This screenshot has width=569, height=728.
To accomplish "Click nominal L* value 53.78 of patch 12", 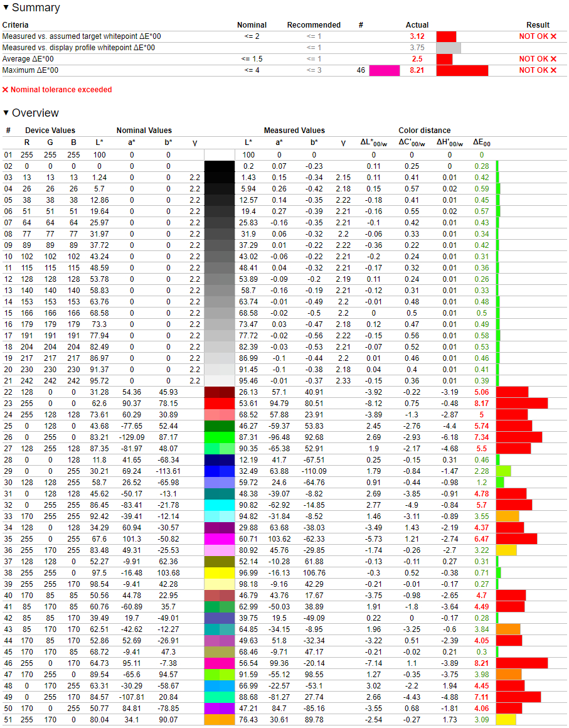I will pyautogui.click(x=99, y=279).
